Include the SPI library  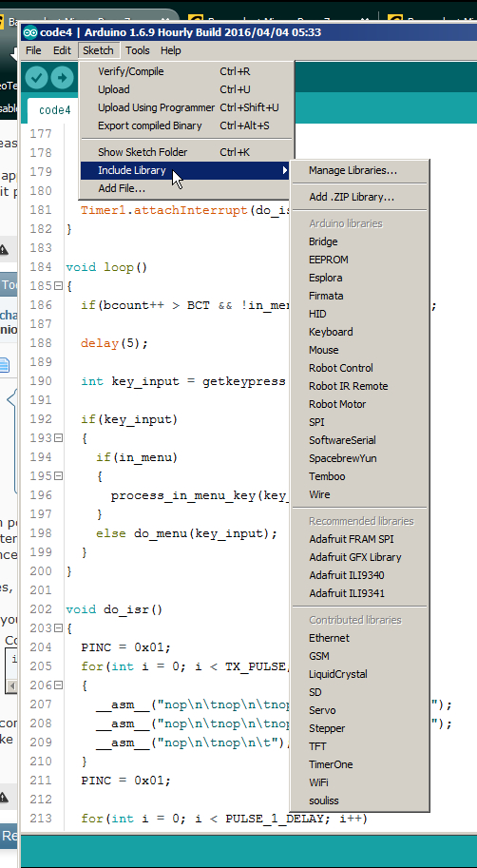tap(360, 422)
